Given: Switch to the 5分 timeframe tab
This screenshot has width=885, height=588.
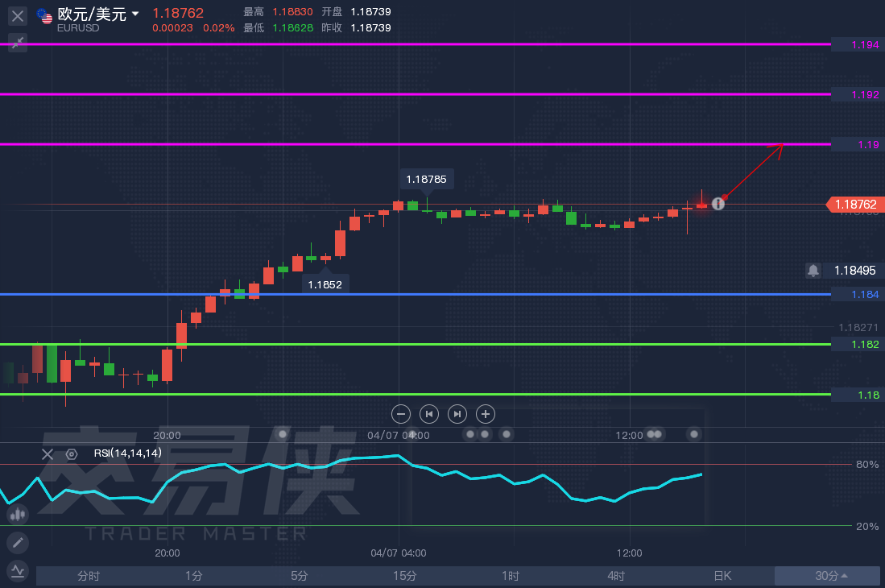Looking at the screenshot, I should click(299, 576).
